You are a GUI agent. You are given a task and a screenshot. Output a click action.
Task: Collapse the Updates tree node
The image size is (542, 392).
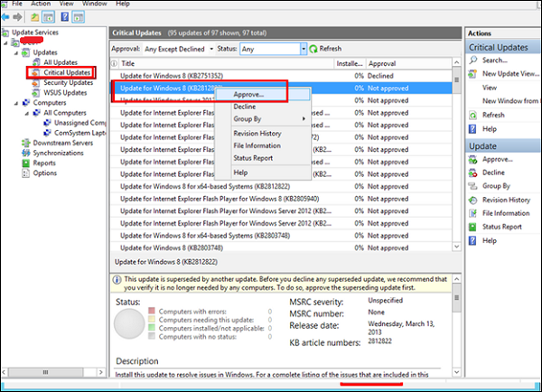(14, 52)
